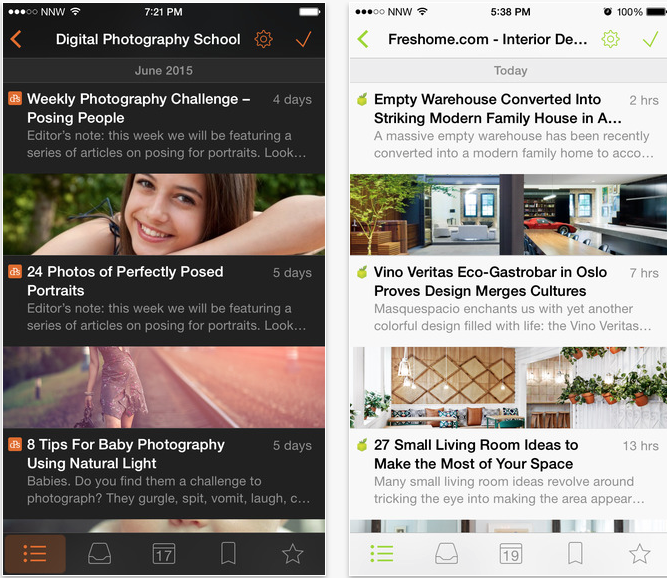667x578 pixels.
Task: Click the 7 hrs timestamp
Action: 644,273
